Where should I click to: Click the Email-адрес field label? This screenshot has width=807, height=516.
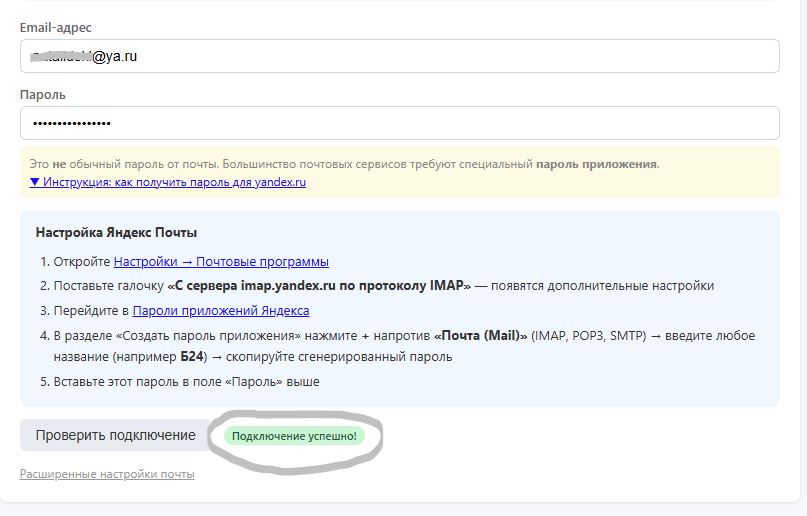click(56, 28)
